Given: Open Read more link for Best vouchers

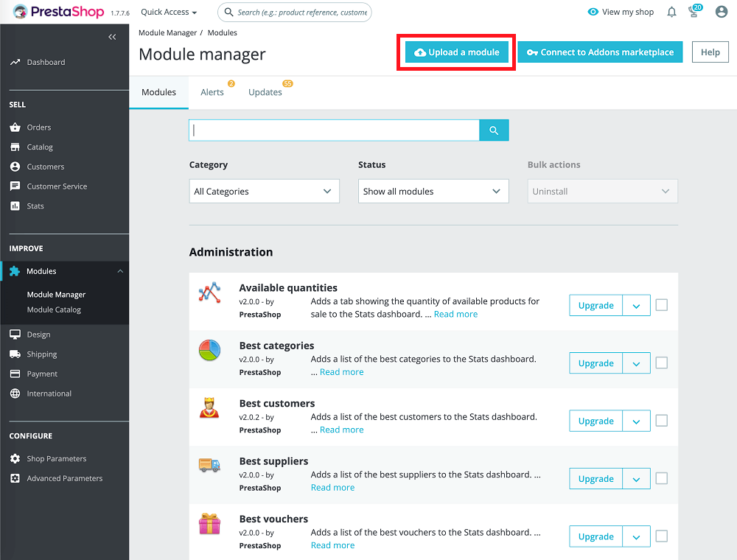Looking at the screenshot, I should tap(332, 545).
